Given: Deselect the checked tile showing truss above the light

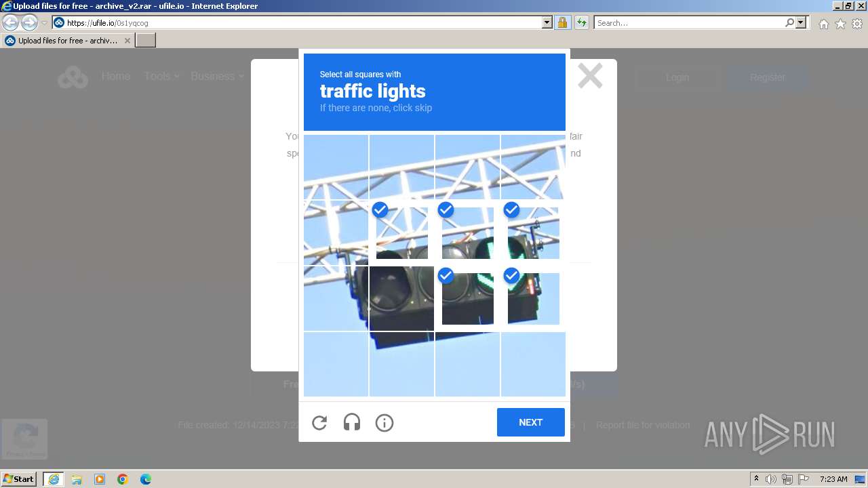Looking at the screenshot, I should 401,232.
